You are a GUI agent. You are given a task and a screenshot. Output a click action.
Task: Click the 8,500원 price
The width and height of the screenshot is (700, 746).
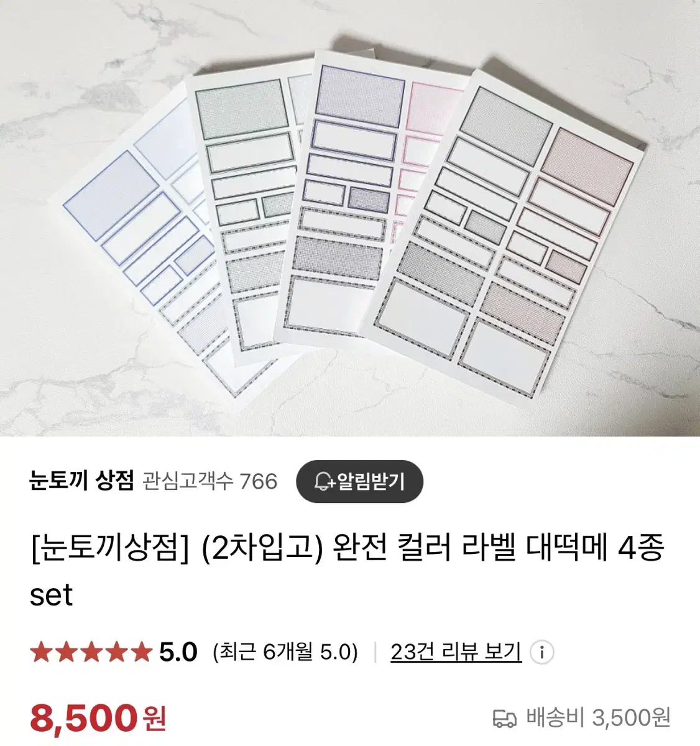pyautogui.click(x=98, y=719)
